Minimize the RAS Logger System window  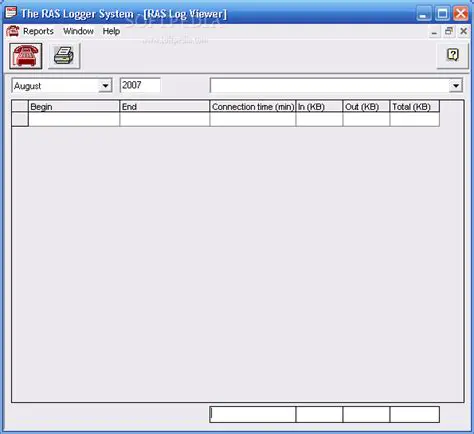point(424,14)
